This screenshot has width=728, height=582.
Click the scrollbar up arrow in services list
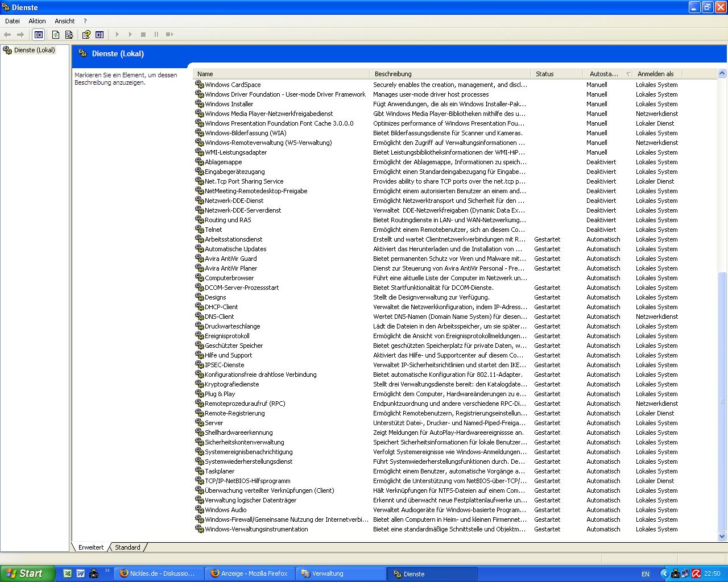pyautogui.click(x=722, y=73)
